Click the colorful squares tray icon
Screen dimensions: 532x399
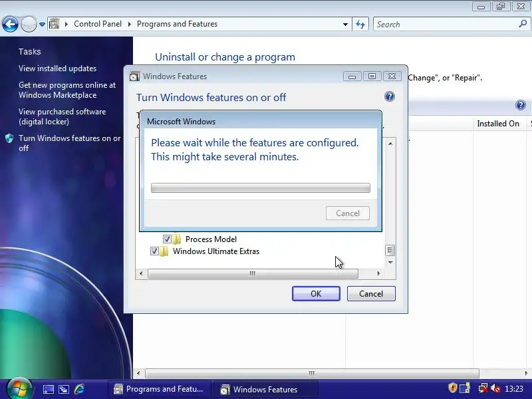tap(465, 388)
